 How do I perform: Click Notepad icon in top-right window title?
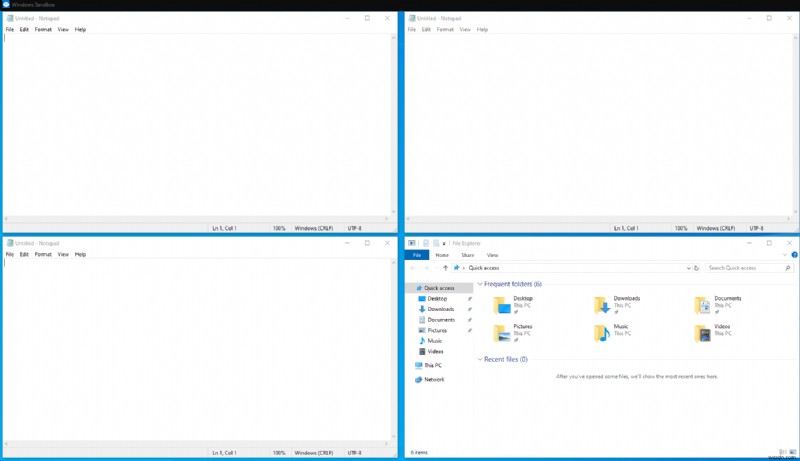412,18
